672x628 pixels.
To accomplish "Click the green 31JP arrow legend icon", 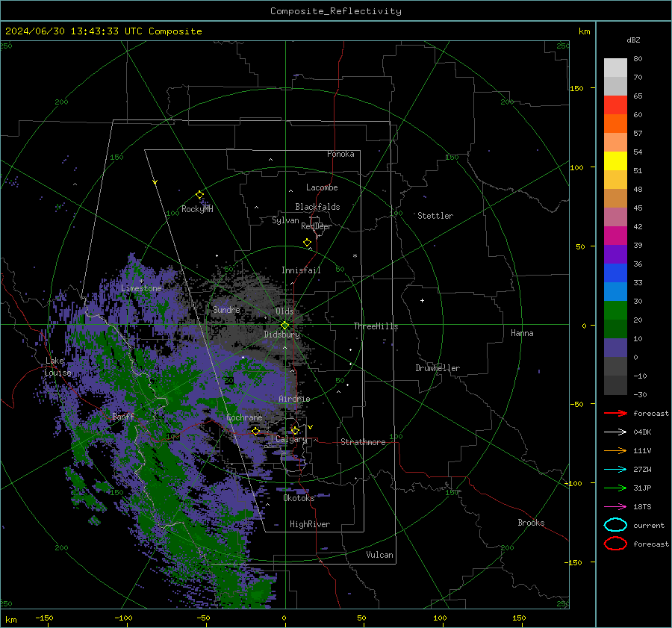I will pyautogui.click(x=615, y=488).
